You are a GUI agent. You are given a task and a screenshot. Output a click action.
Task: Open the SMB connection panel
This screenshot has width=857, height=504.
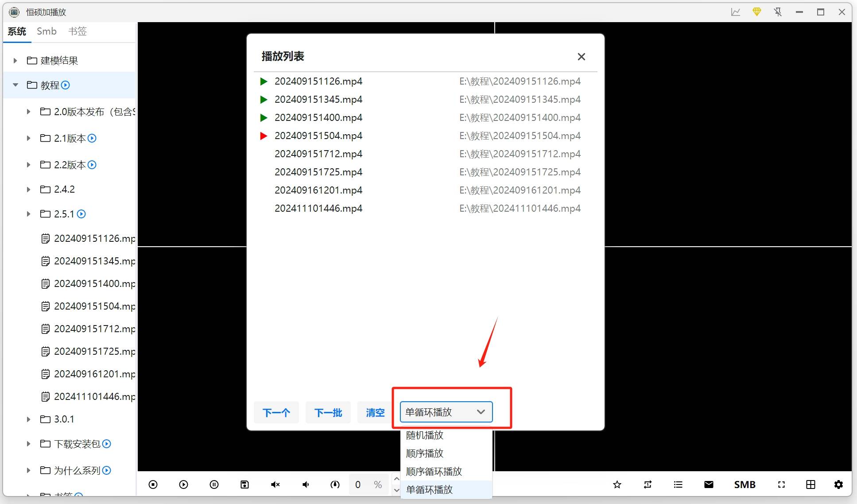pyautogui.click(x=745, y=484)
